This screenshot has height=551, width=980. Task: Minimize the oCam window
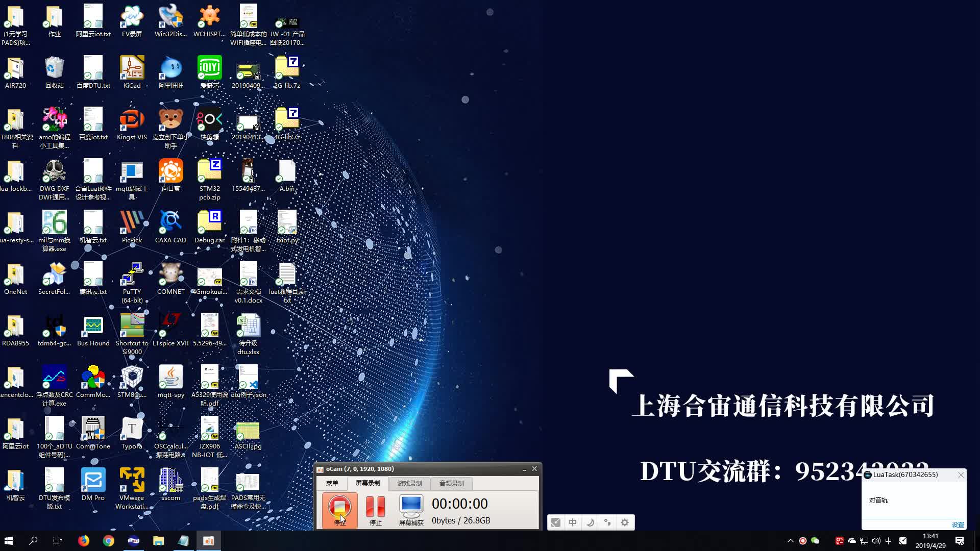524,469
